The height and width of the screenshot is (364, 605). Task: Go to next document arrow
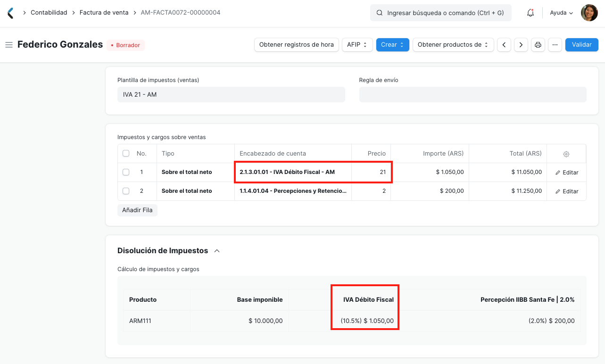click(x=521, y=45)
